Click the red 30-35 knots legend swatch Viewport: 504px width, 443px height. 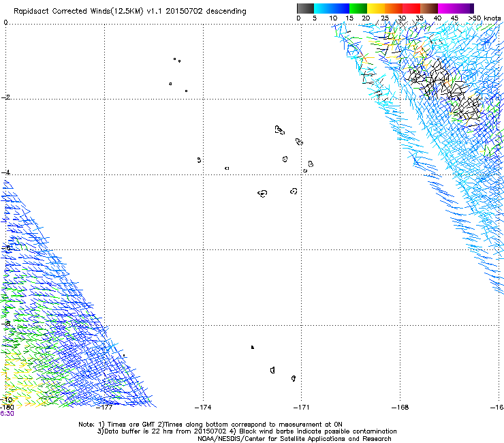pyautogui.click(x=411, y=8)
